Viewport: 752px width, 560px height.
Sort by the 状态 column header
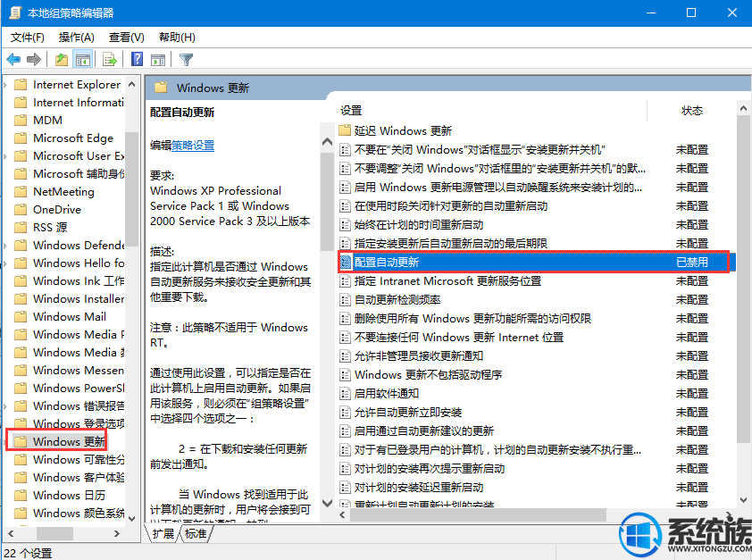pos(692,111)
